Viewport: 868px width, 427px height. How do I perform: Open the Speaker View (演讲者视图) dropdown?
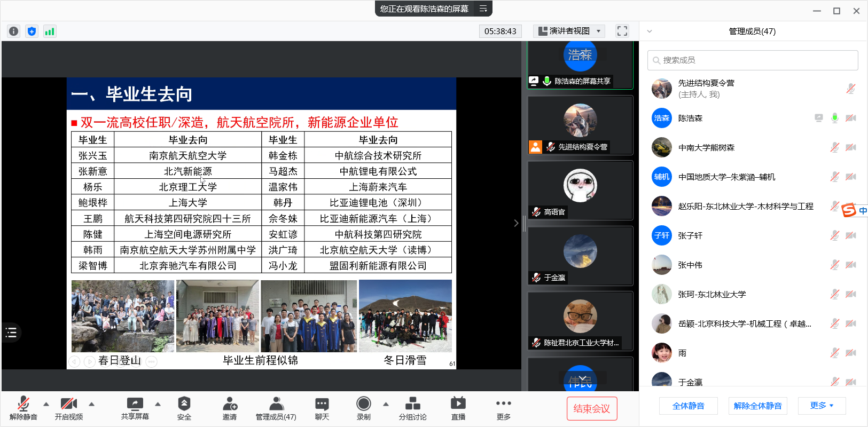click(x=569, y=31)
